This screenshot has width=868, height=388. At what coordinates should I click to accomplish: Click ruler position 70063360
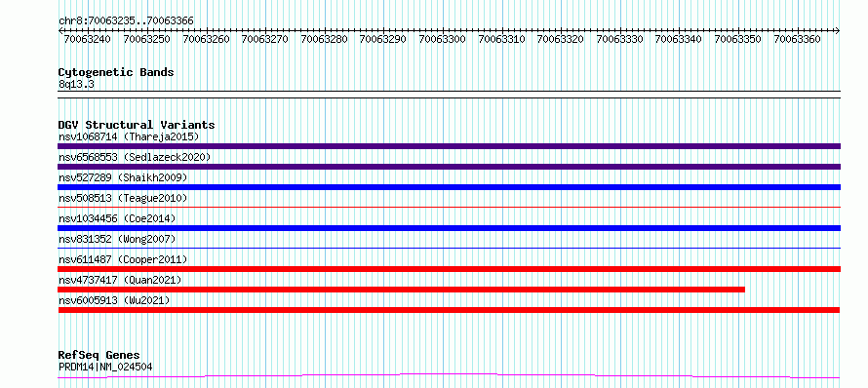pyautogui.click(x=797, y=39)
